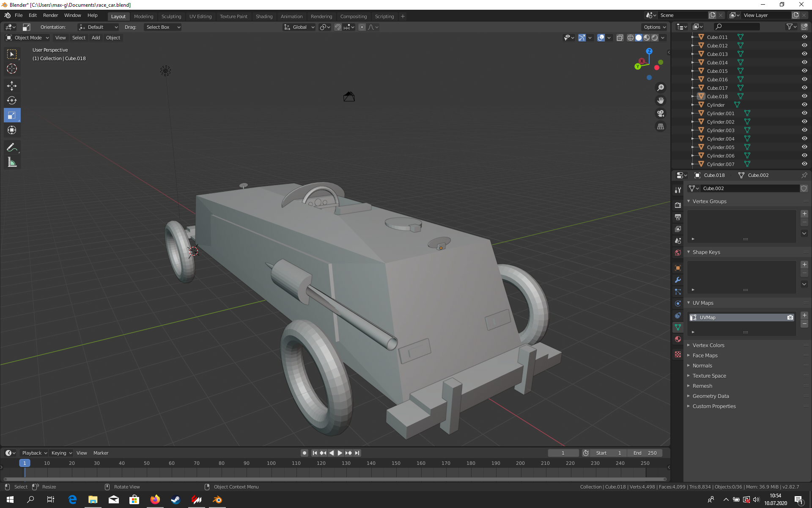Select the Move tool
The image size is (812, 508).
(x=12, y=86)
